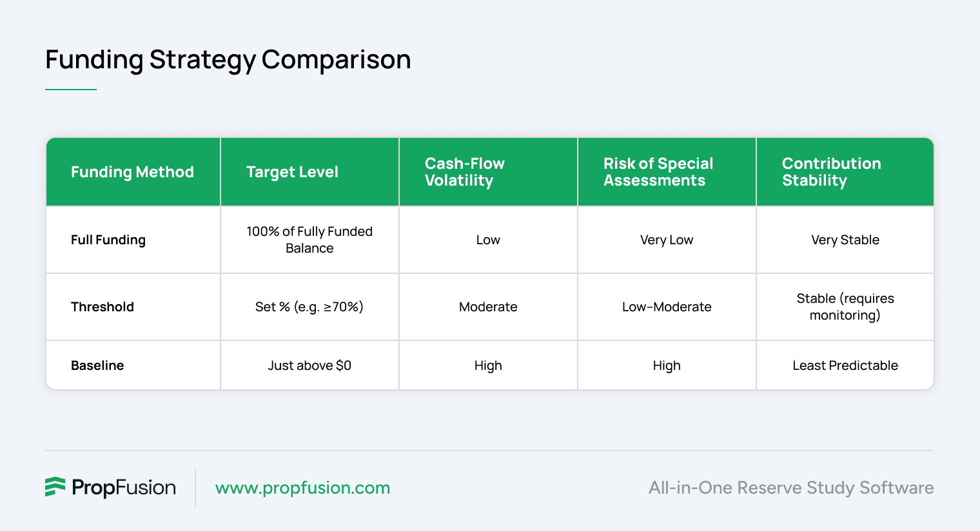
Task: Select the Baseline row label
Action: pos(97,365)
